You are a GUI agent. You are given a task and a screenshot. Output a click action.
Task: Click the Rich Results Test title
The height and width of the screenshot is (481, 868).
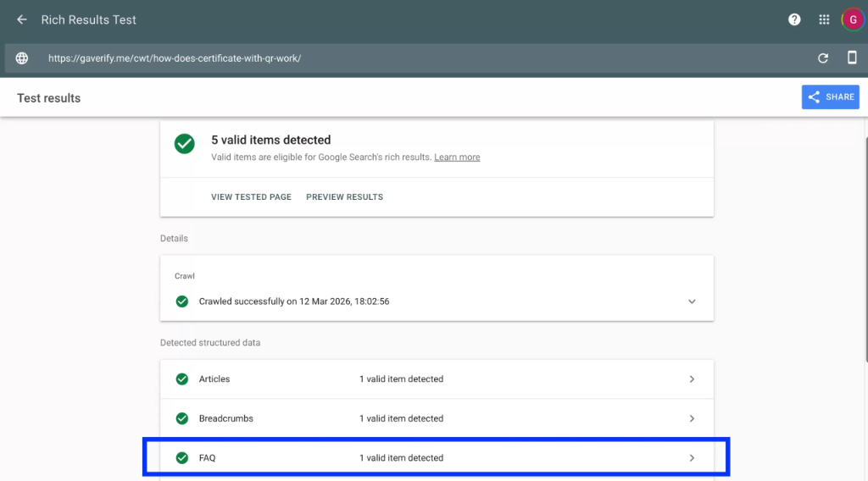pyautogui.click(x=88, y=20)
